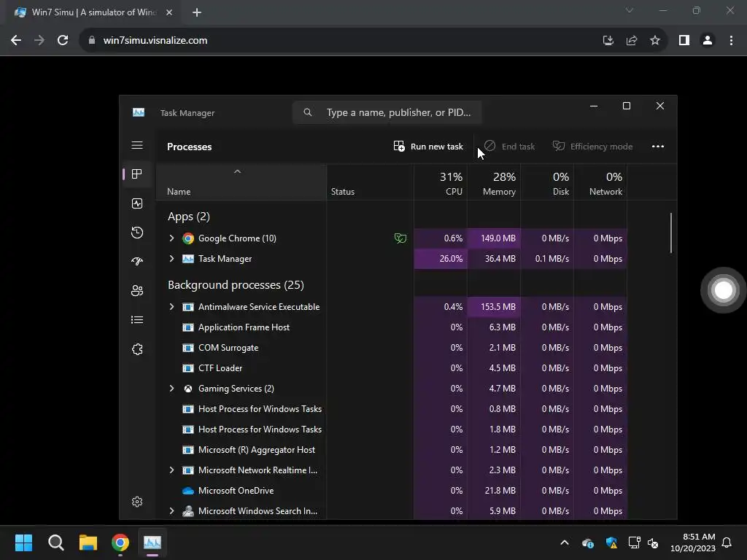Click the Gaming Services Xbox icon
The width and height of the screenshot is (747, 560).
click(188, 389)
